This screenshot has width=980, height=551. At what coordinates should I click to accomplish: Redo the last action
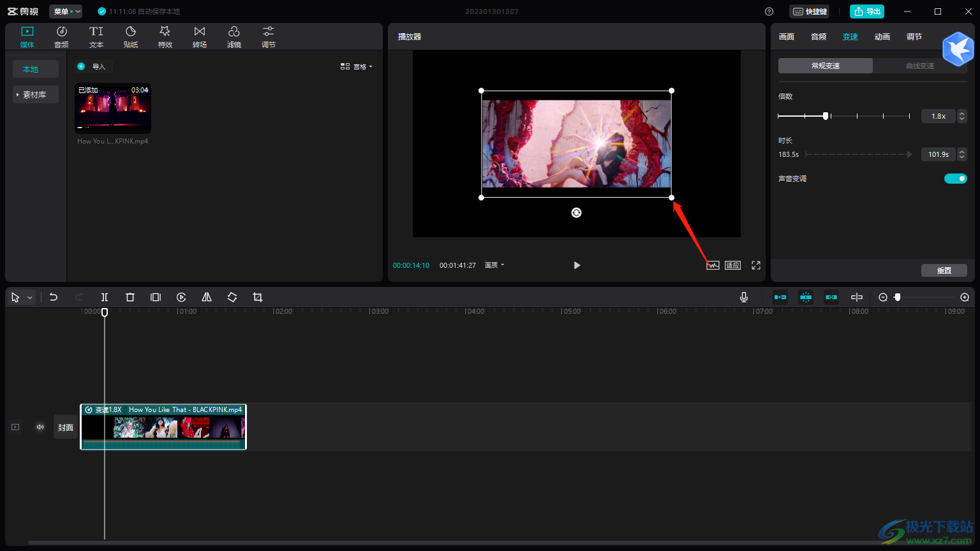point(79,297)
